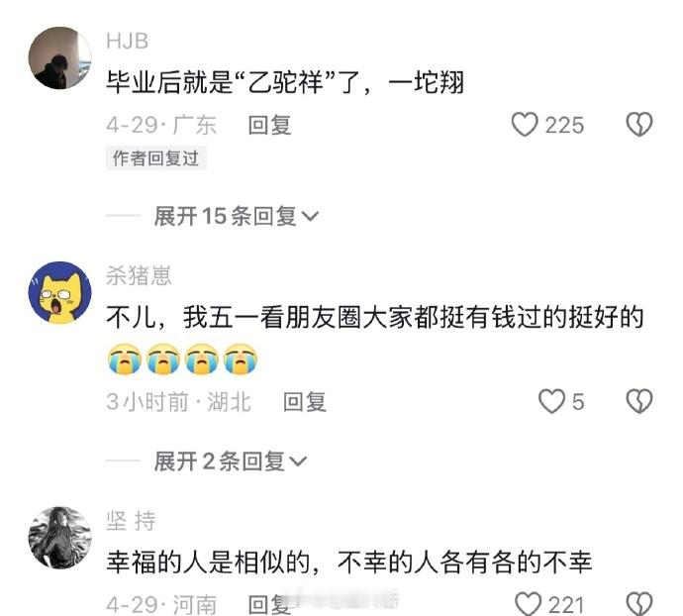Open 杀猪崽 username link
The image size is (683, 616).
click(x=139, y=276)
